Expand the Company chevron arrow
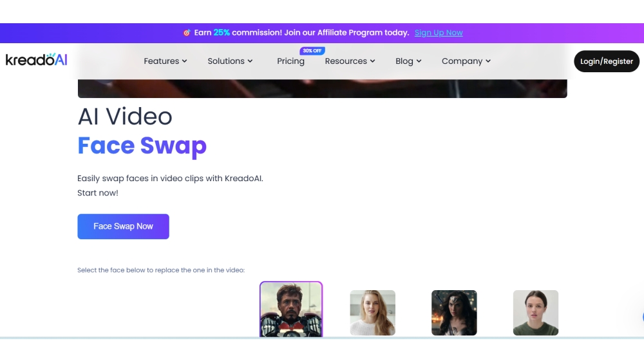The image size is (644, 363). tap(488, 61)
